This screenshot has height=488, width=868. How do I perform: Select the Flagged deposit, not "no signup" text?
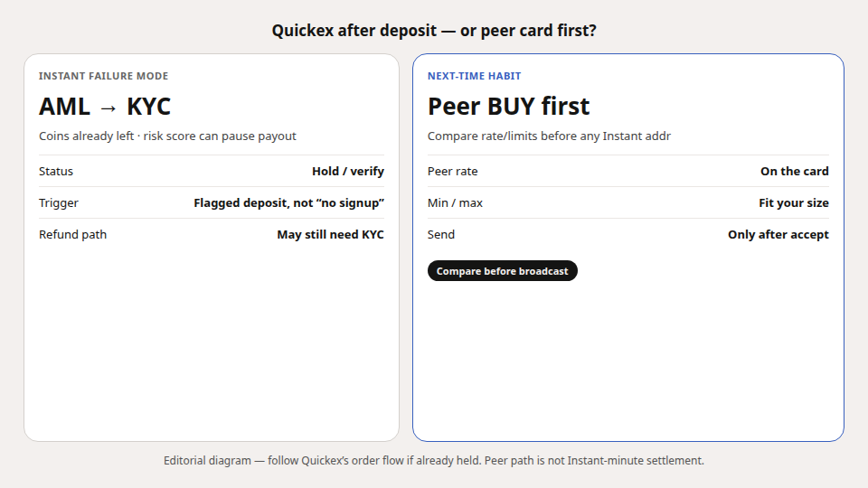(x=288, y=203)
